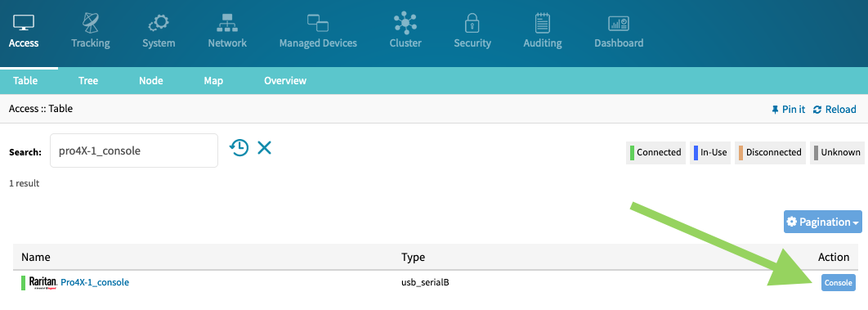Open Pro4X-1_console device link
This screenshot has height=310, width=868.
[x=95, y=282]
